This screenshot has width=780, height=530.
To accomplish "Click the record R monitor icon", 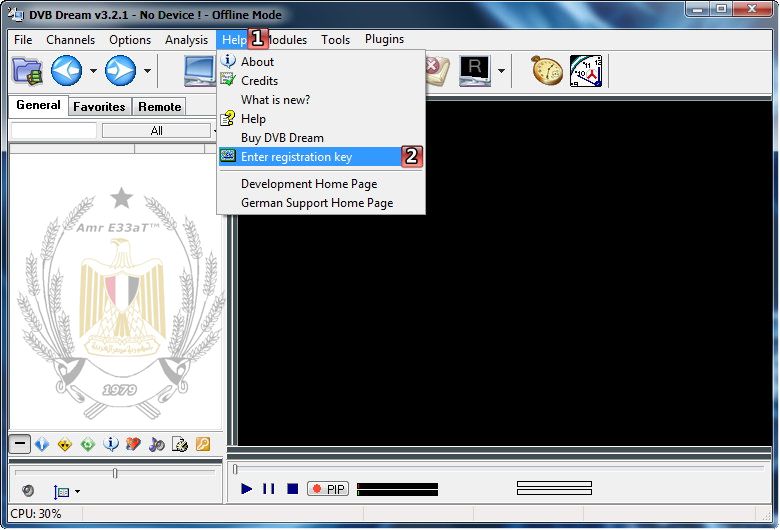I will click(475, 71).
